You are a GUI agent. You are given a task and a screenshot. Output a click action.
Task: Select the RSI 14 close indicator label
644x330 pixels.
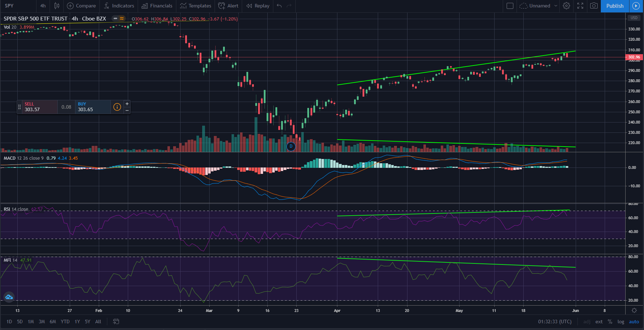coord(16,209)
